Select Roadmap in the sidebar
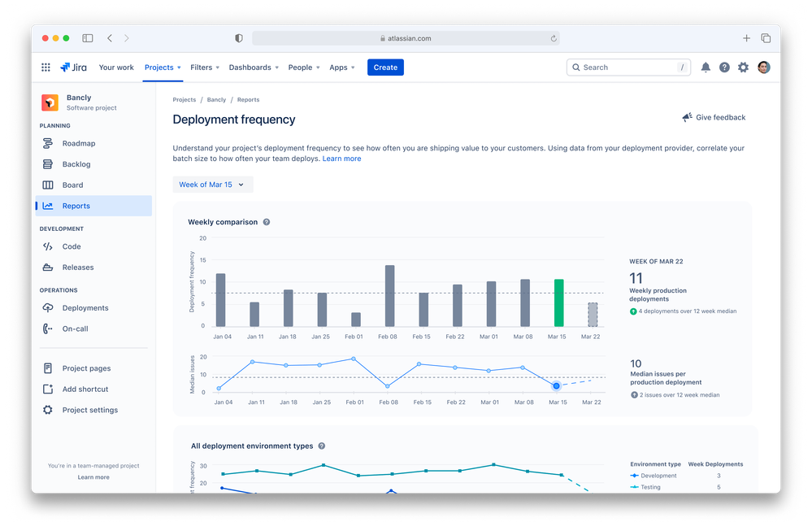812x522 pixels. coord(79,143)
